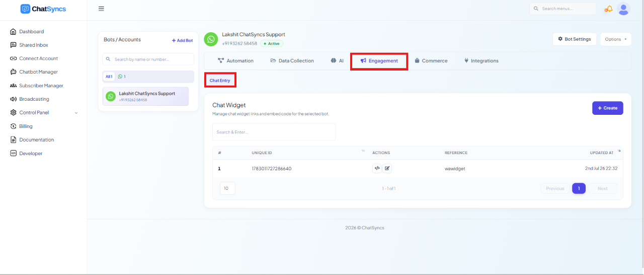The image size is (644, 275).
Task: Open Billing page
Action: point(26,126)
